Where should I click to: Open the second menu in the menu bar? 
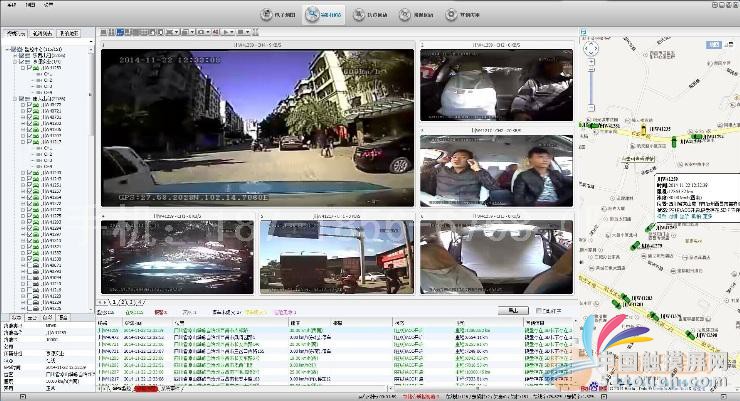[x=30, y=4]
